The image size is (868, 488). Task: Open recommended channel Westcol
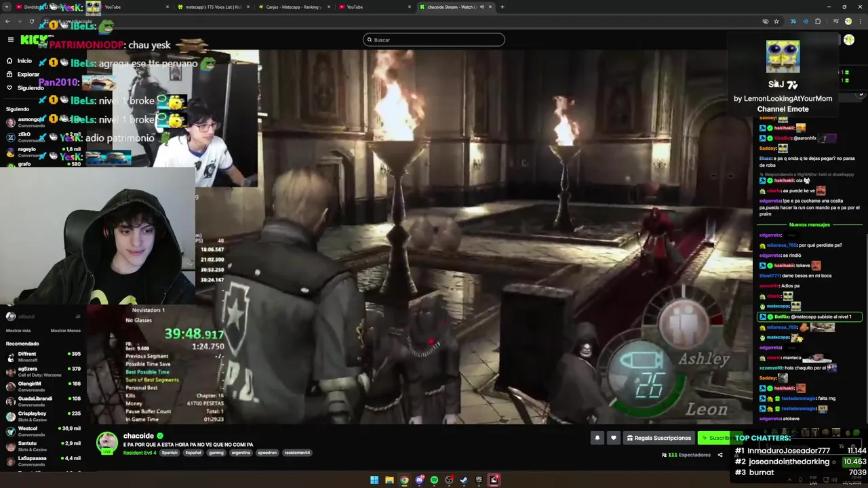[x=42, y=431]
